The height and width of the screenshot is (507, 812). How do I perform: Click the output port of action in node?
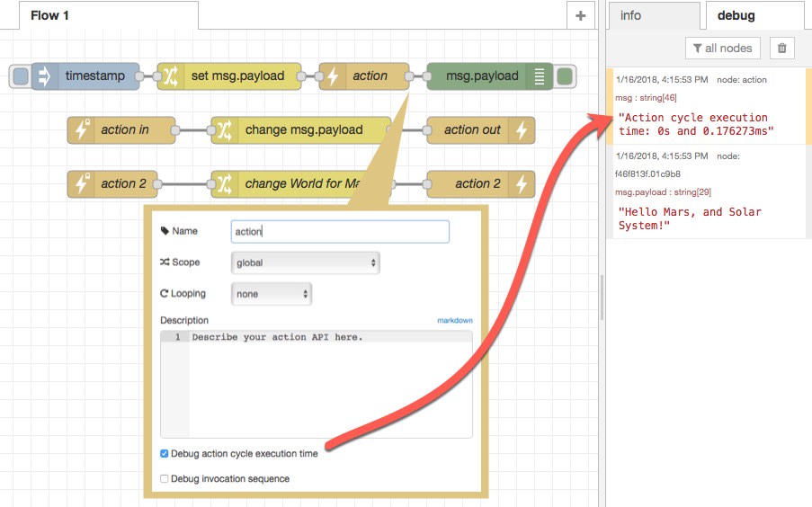point(175,130)
